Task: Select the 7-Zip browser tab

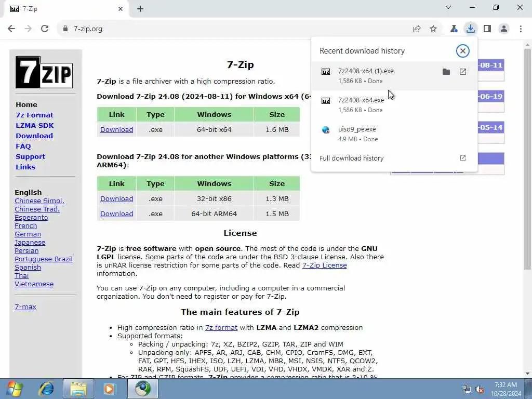Action: [66, 9]
